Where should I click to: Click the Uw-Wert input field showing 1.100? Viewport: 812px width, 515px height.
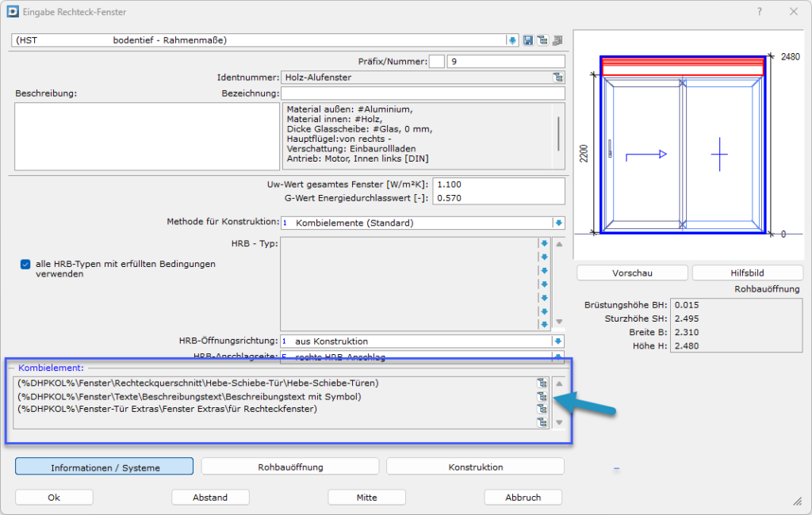coord(499,184)
